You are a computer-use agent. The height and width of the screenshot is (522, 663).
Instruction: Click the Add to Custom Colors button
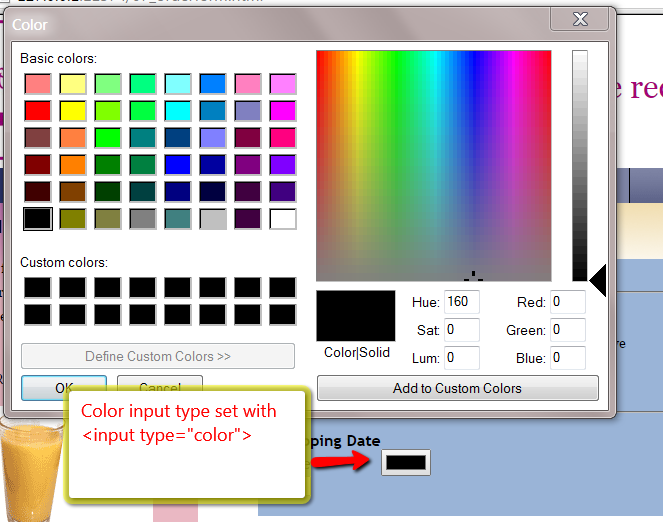pyautogui.click(x=457, y=388)
